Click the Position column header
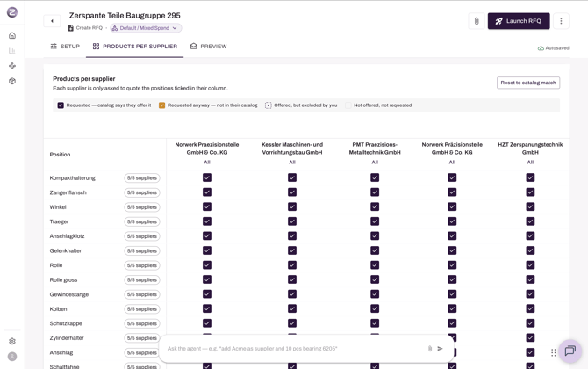 (60, 155)
